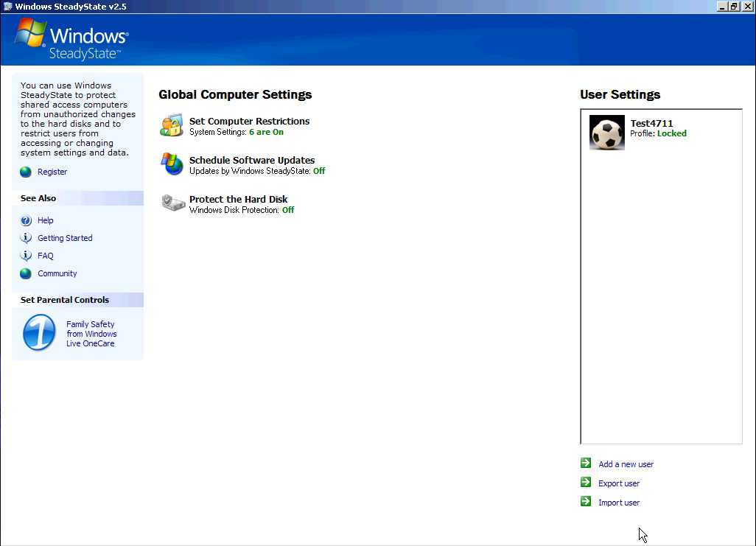Image resolution: width=756 pixels, height=546 pixels.
Task: Click the green arrow beside Import user
Action: [x=586, y=502]
